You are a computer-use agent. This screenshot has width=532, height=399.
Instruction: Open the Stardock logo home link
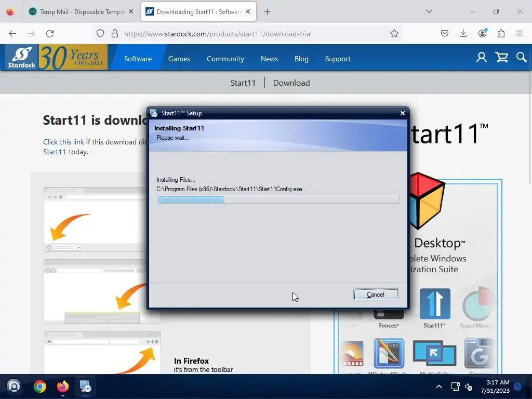21,58
